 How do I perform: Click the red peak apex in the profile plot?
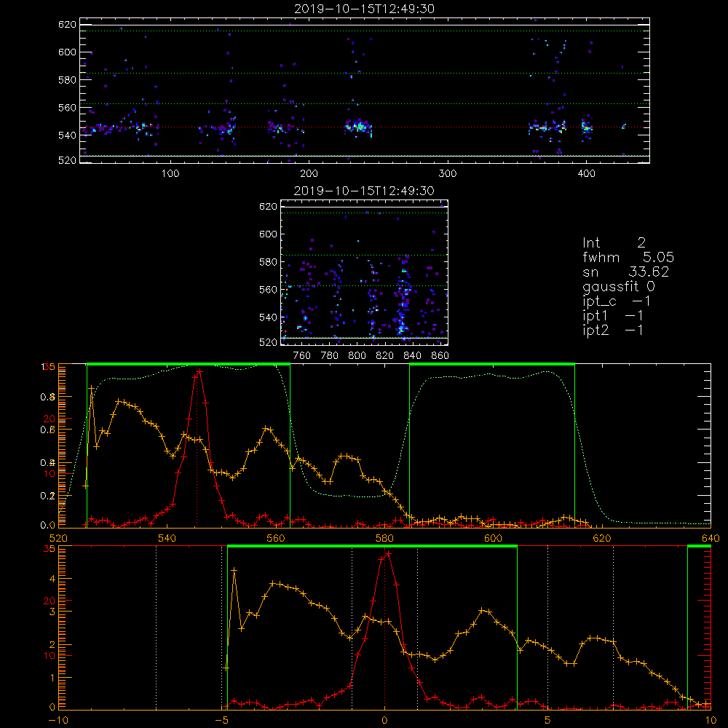coord(199,371)
